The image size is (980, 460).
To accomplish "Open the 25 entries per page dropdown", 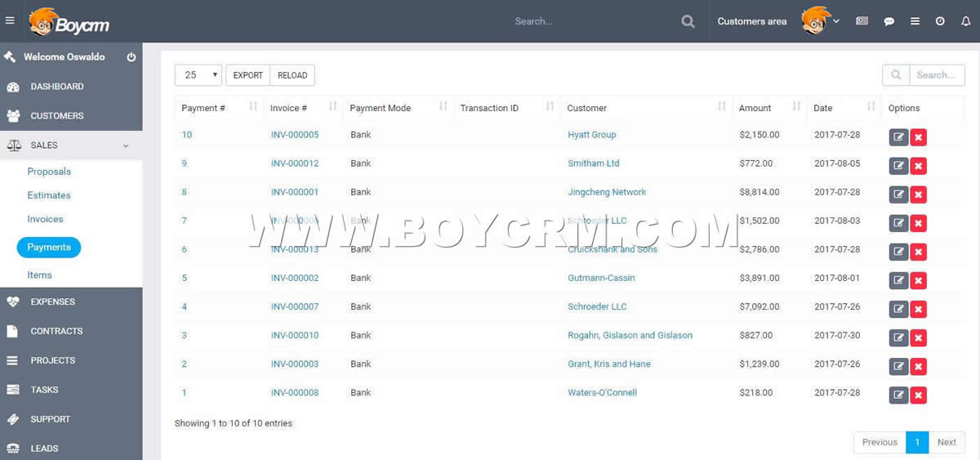I will point(198,75).
